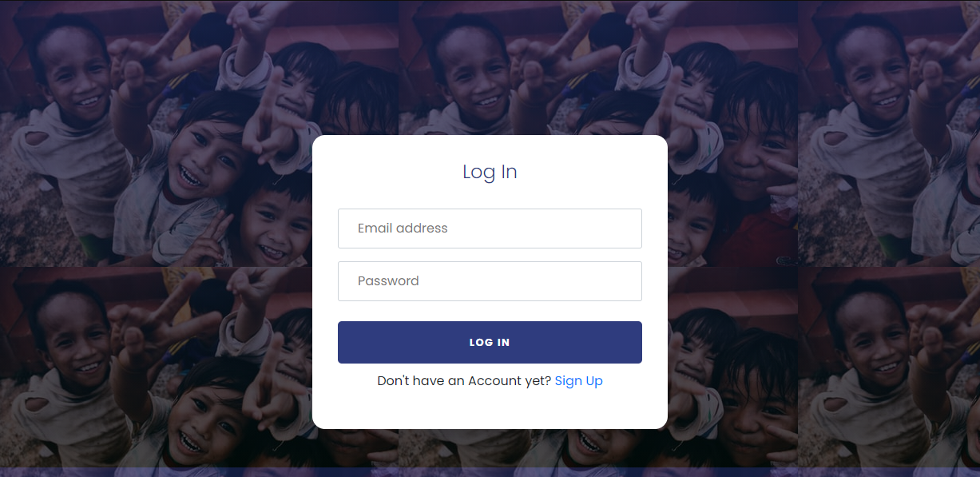Click the white card area below the Sign Up line
The width and height of the screenshot is (980, 477).
pos(490,409)
